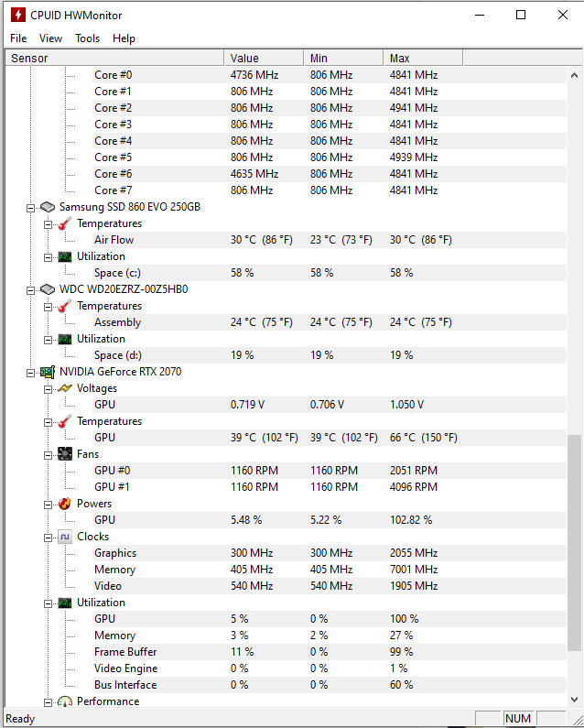Click the Max column header
This screenshot has width=584, height=728.
(422, 58)
